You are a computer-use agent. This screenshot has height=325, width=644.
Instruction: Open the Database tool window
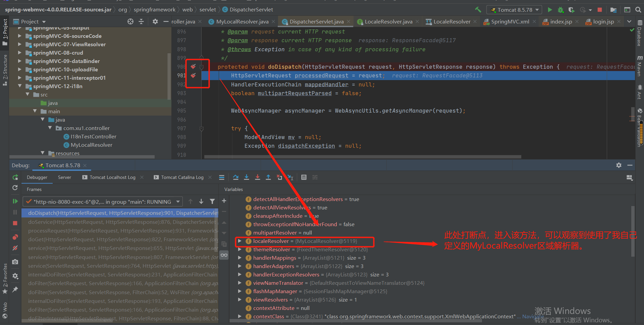640,33
